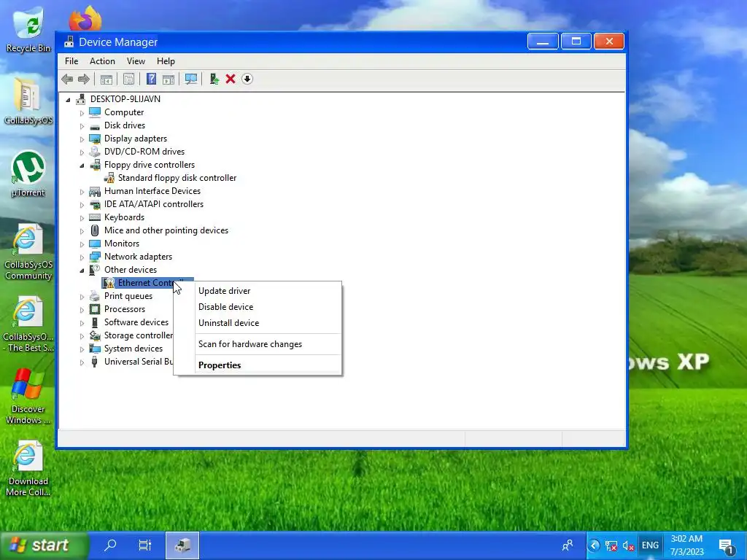Toggle the action pane toolbar icon

[169, 79]
